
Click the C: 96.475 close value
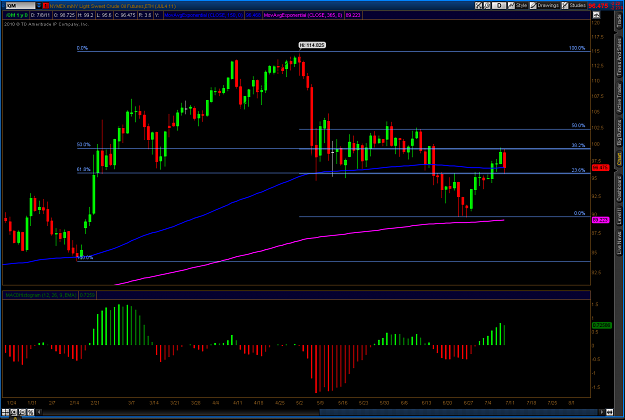click(x=125, y=15)
